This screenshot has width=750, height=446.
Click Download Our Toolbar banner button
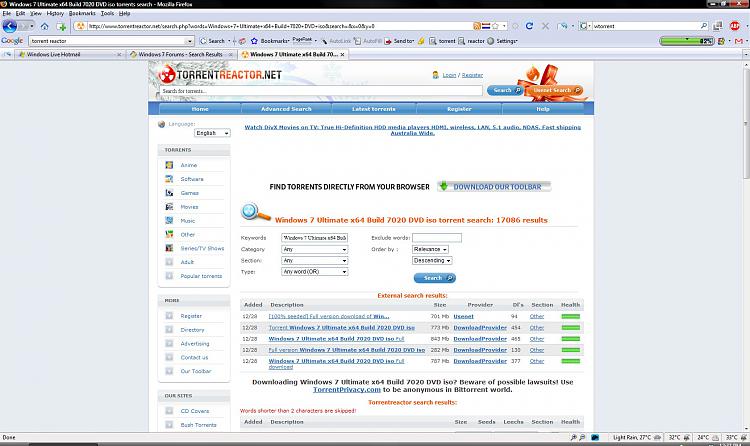(494, 187)
